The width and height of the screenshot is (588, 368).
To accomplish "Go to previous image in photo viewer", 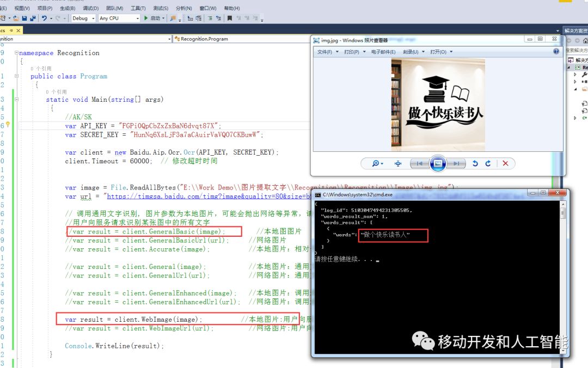I will 420,163.
